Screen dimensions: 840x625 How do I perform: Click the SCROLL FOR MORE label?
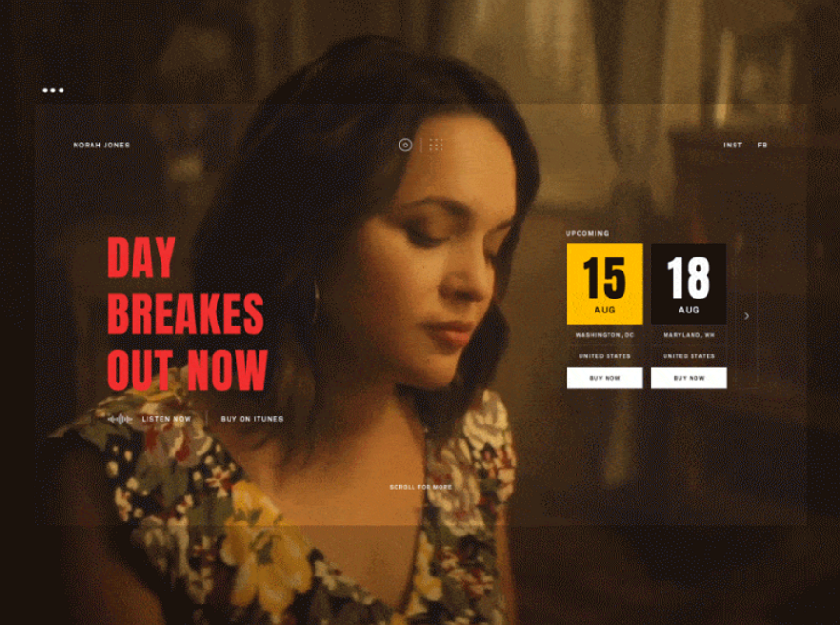coord(421,487)
